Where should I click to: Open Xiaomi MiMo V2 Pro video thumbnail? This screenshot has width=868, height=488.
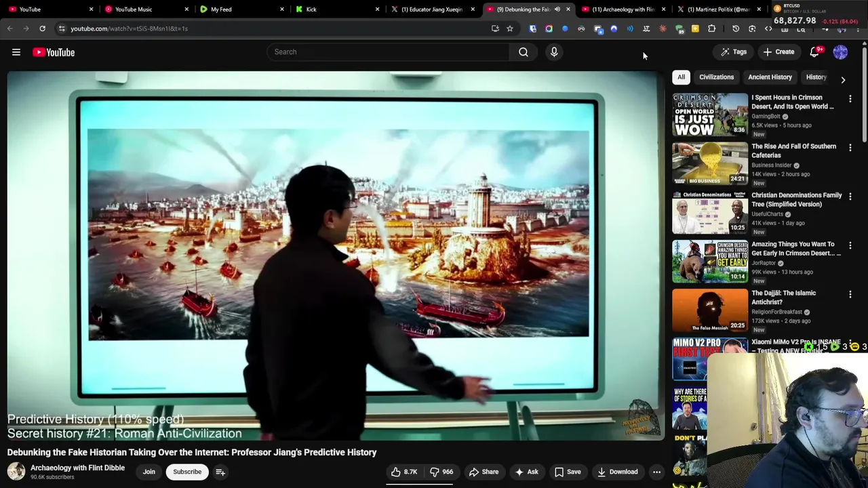[710, 359]
